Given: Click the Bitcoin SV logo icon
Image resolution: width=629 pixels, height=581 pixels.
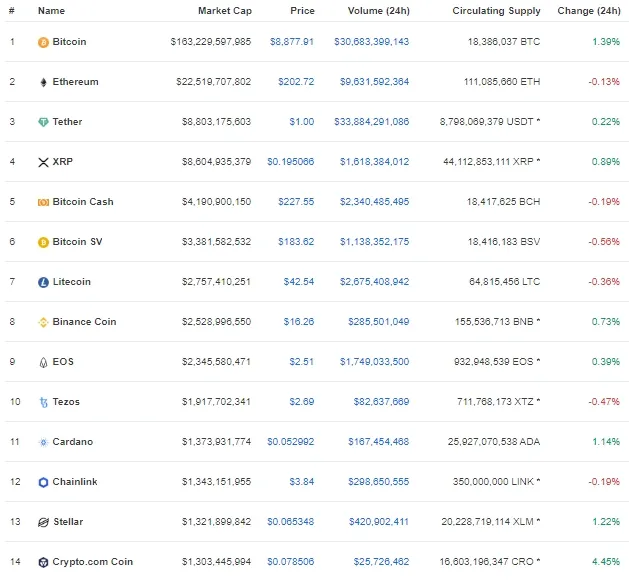Looking at the screenshot, I should (x=43, y=242).
